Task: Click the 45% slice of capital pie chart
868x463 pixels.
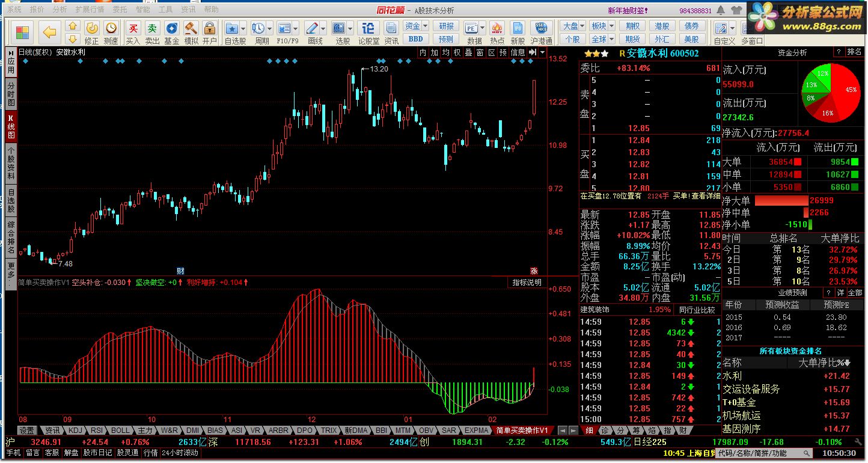Action: pos(848,90)
